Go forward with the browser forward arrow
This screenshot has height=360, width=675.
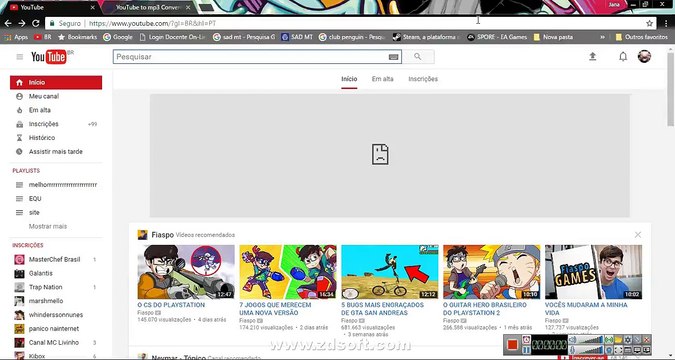pyautogui.click(x=22, y=23)
